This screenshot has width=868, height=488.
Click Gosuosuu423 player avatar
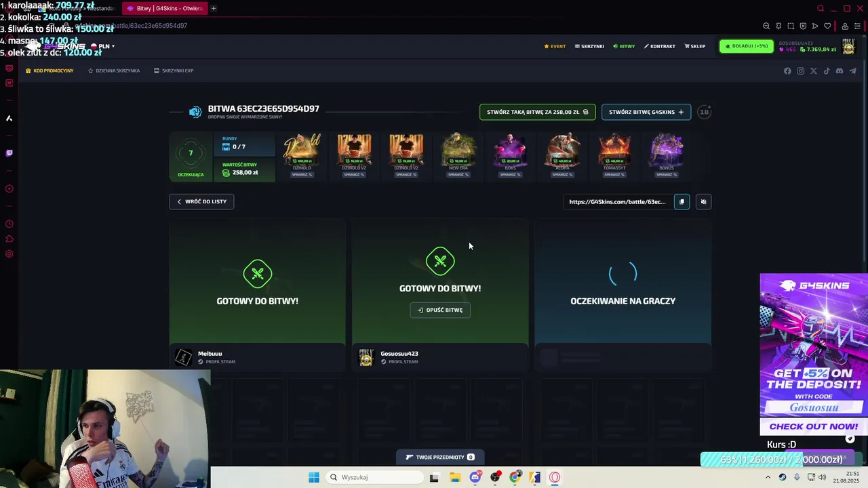pos(366,357)
